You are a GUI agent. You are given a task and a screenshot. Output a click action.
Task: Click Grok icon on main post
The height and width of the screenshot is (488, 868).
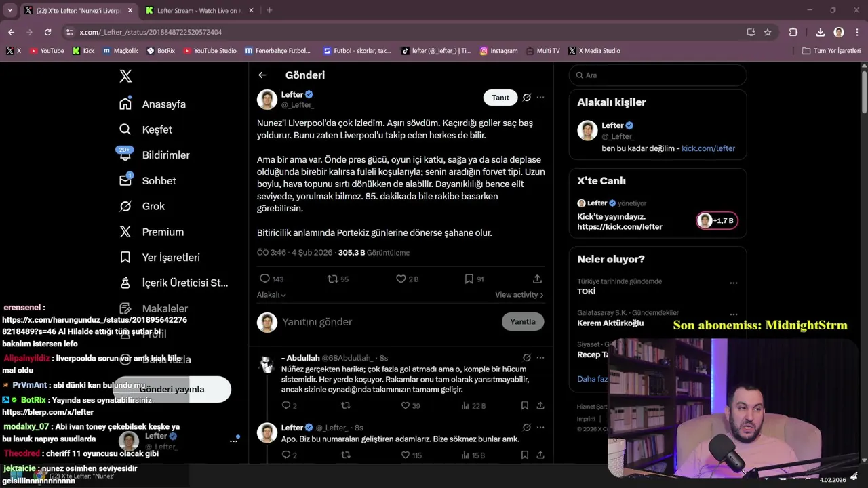click(x=527, y=98)
